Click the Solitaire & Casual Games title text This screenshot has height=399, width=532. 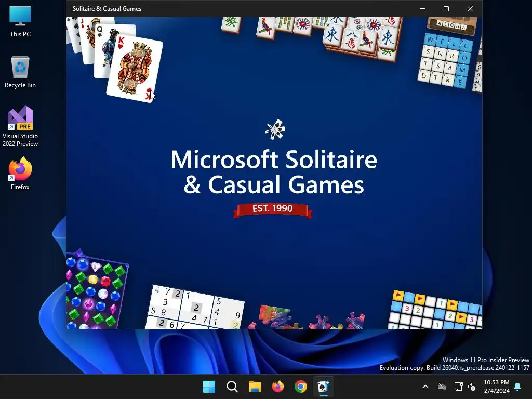tap(107, 9)
